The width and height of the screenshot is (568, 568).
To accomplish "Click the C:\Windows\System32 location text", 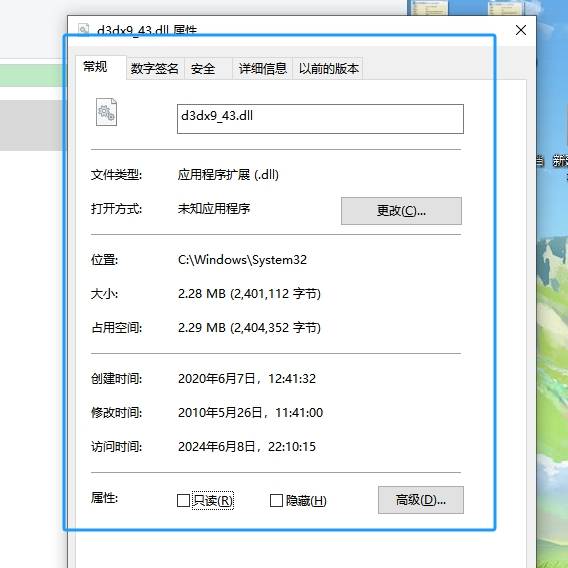I will 242,260.
